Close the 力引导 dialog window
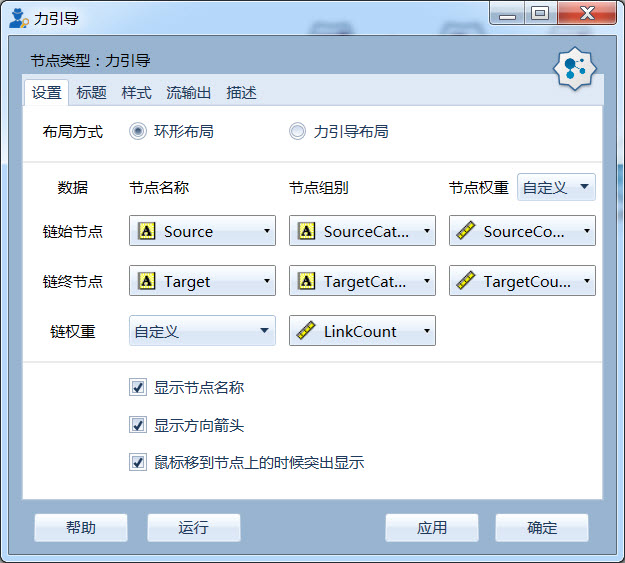The width and height of the screenshot is (625, 563). (587, 14)
